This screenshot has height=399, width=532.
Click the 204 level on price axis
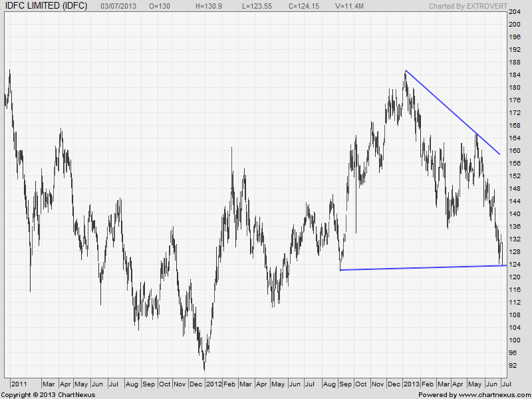(514, 12)
